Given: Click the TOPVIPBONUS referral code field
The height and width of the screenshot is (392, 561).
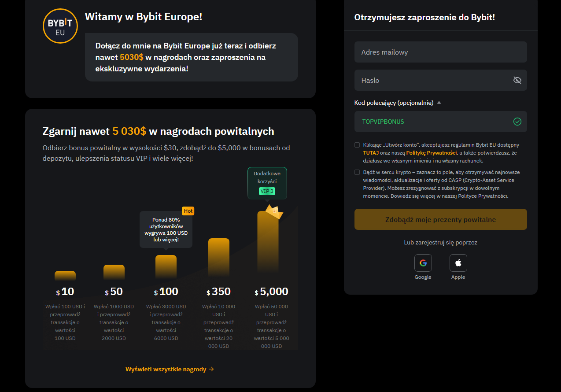Looking at the screenshot, I should tap(432, 122).
